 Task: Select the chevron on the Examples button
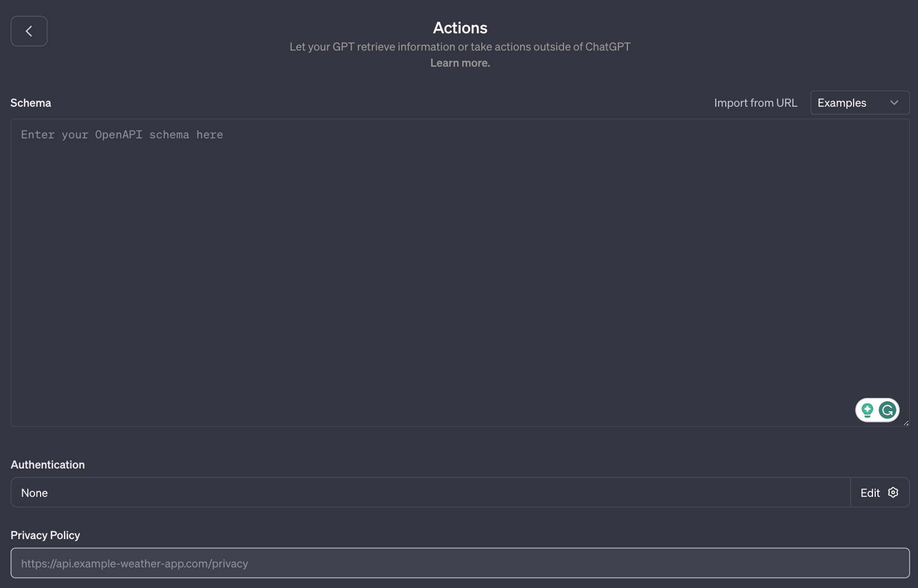tap(894, 102)
